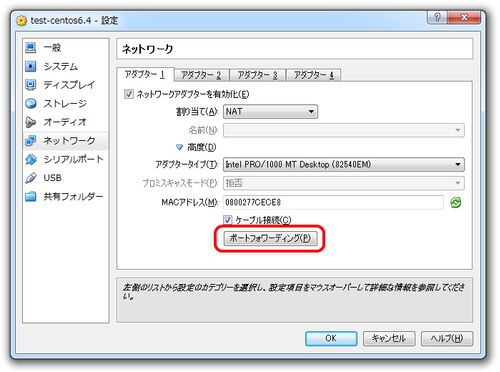Screen dimensions: 500x372
Task: Select シリアルポート category text in sidebar
Action: [73, 159]
